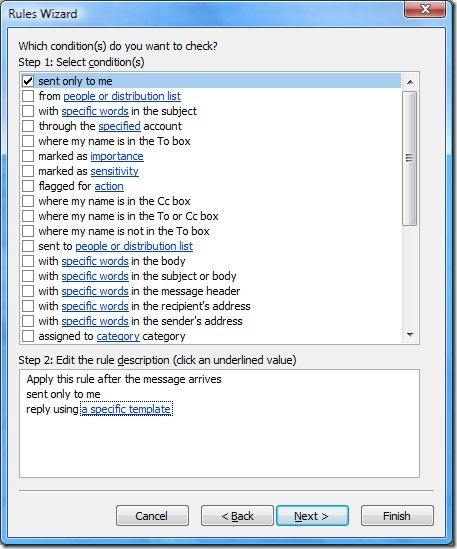Click the conditions list scrollbar thumb
The height and width of the screenshot is (549, 457).
coord(410,158)
